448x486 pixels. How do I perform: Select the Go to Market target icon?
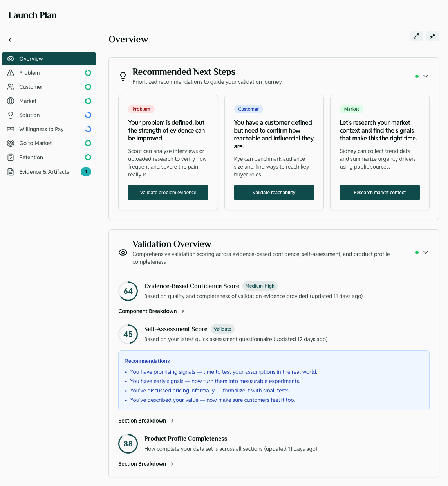pyautogui.click(x=11, y=143)
